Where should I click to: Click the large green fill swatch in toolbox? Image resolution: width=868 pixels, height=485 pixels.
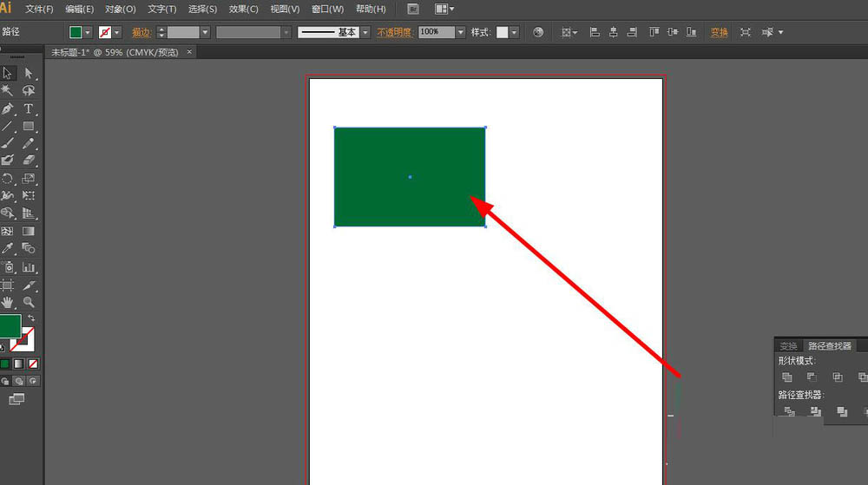10,327
